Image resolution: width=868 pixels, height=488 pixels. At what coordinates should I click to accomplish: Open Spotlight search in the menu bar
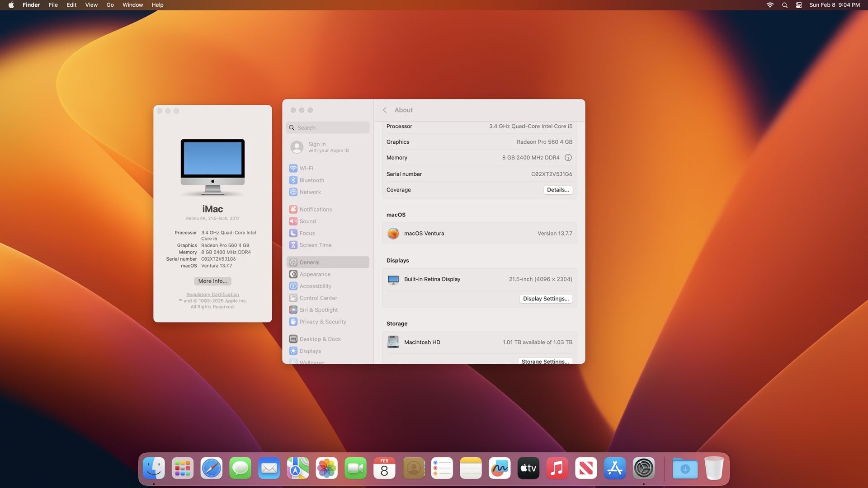(x=785, y=5)
